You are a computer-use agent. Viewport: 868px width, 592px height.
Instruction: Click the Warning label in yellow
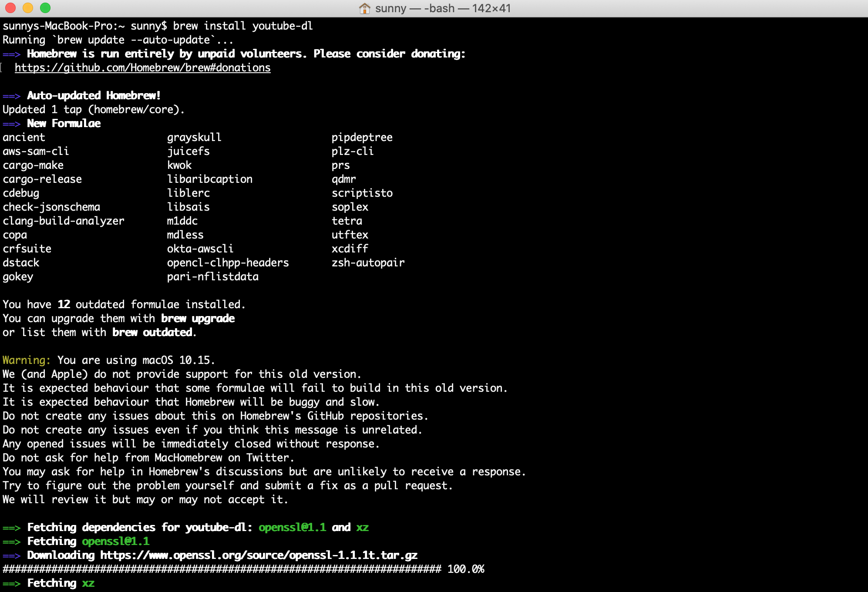25,360
